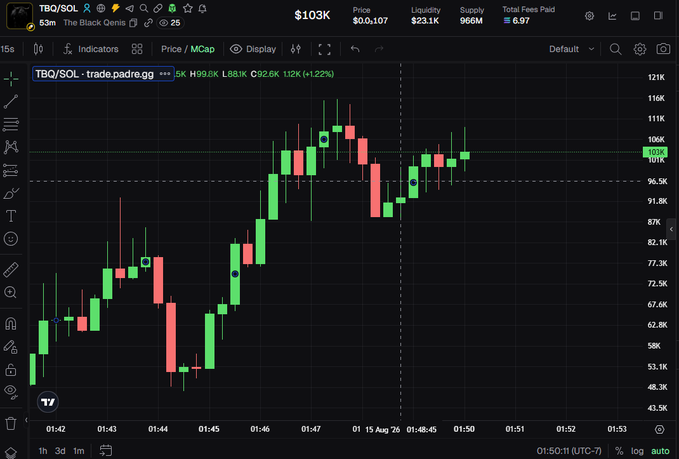The height and width of the screenshot is (459, 679).
Task: Select the horizontal lines Fibonacci tool
Action: [x=11, y=125]
